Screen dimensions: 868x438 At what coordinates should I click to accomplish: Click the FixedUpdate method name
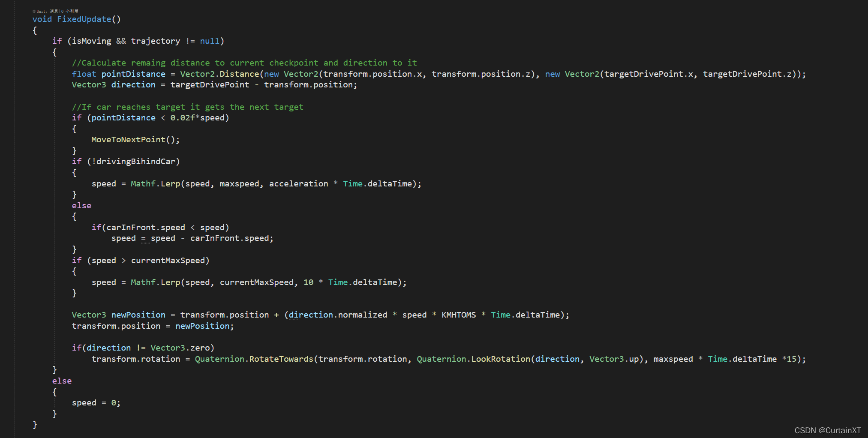click(84, 19)
